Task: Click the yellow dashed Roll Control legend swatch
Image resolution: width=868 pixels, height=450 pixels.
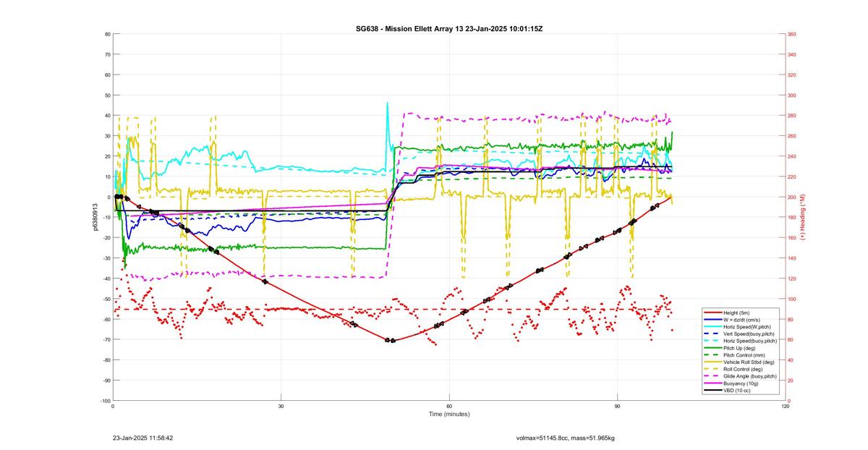Action: (x=712, y=368)
